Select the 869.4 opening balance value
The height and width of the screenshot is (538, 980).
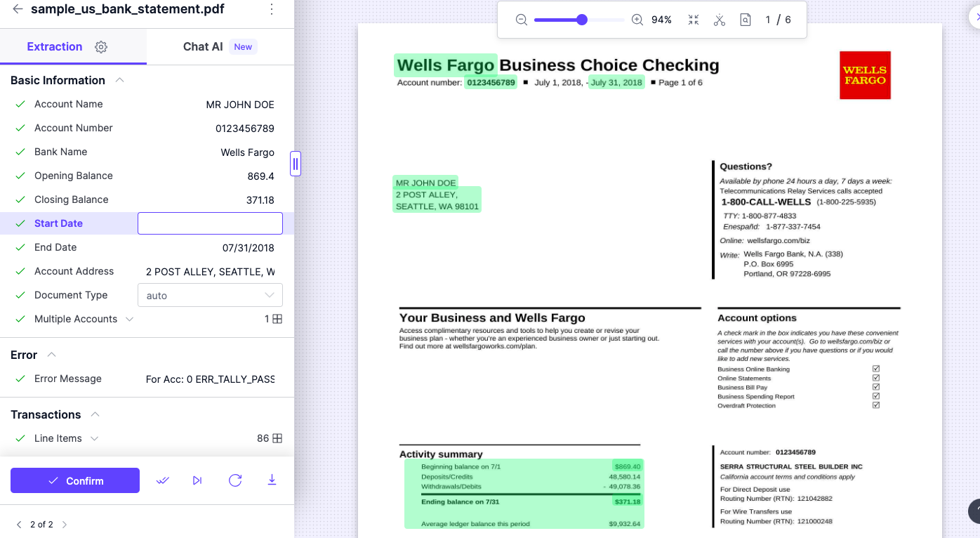pyautogui.click(x=260, y=176)
